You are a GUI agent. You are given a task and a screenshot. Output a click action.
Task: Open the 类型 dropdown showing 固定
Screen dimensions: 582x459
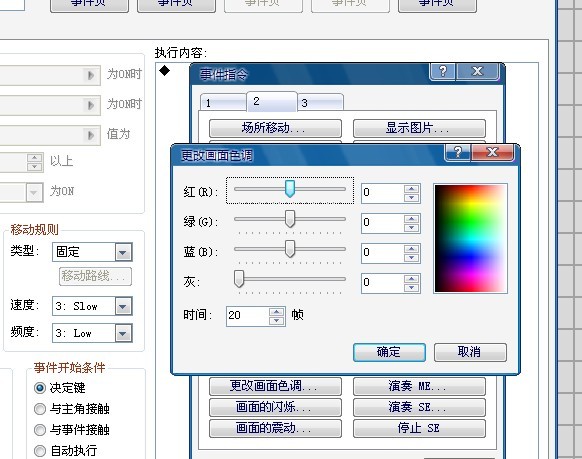point(123,252)
